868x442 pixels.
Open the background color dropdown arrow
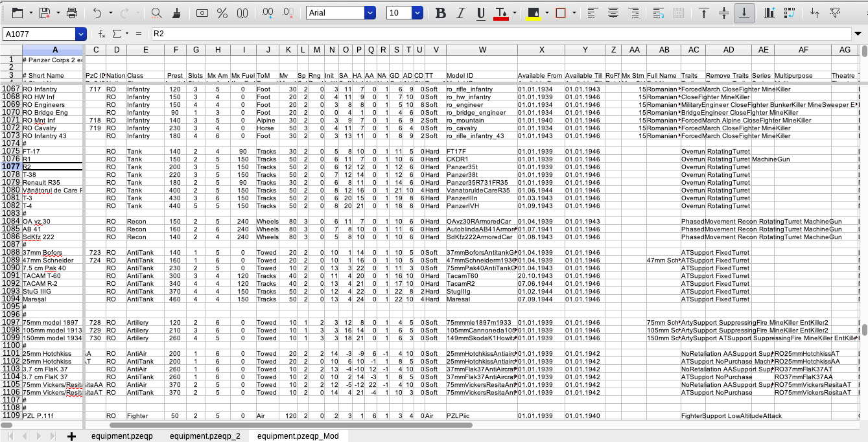coord(546,13)
